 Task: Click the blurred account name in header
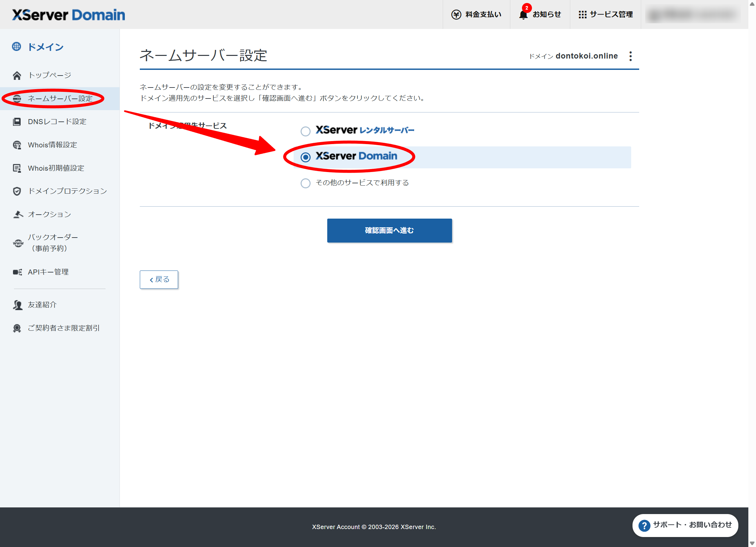point(693,15)
